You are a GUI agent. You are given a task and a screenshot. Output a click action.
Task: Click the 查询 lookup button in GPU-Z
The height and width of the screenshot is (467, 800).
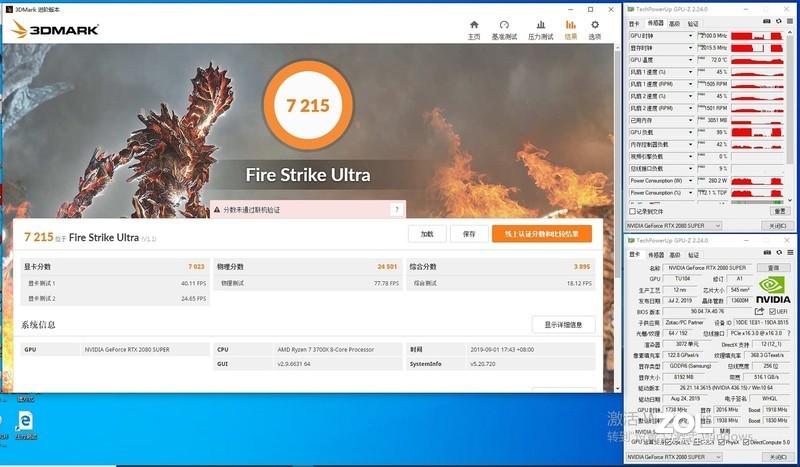[773, 267]
